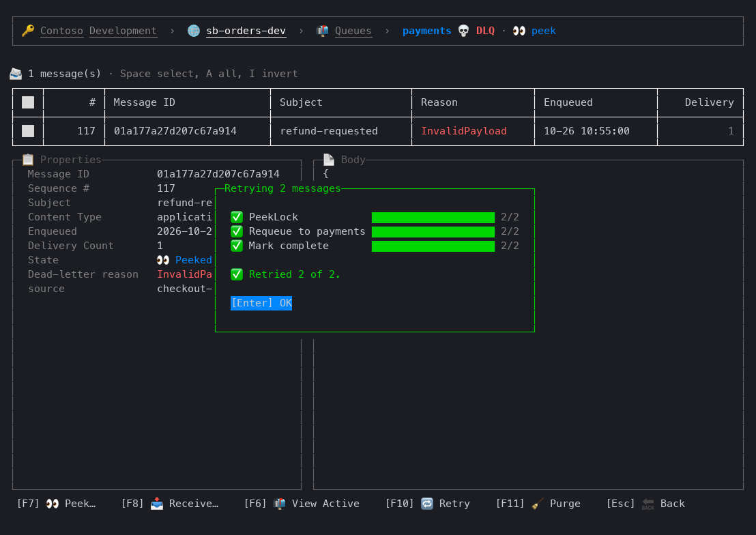Click the skull icon before DLQ

pyautogui.click(x=463, y=31)
